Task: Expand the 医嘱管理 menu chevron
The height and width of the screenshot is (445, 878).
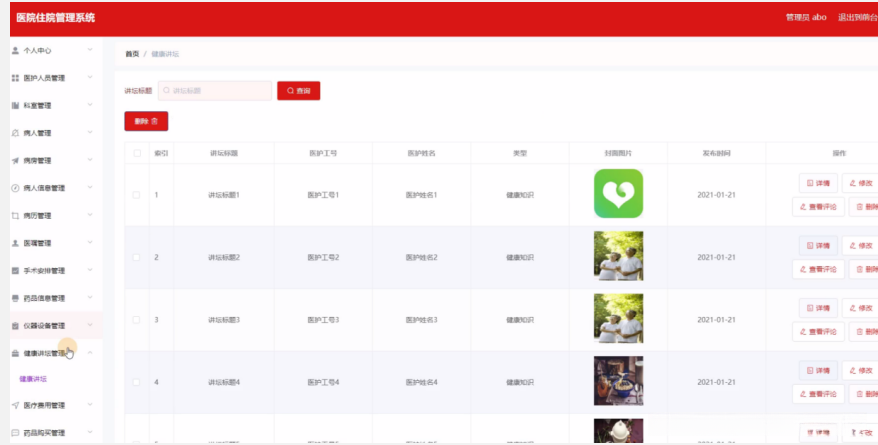Action: pos(90,242)
